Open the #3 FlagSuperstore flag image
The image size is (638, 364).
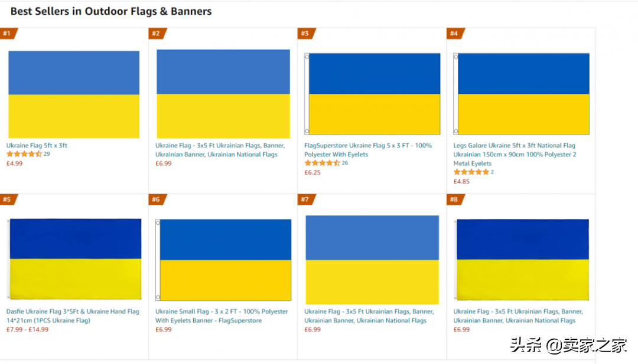(x=372, y=94)
